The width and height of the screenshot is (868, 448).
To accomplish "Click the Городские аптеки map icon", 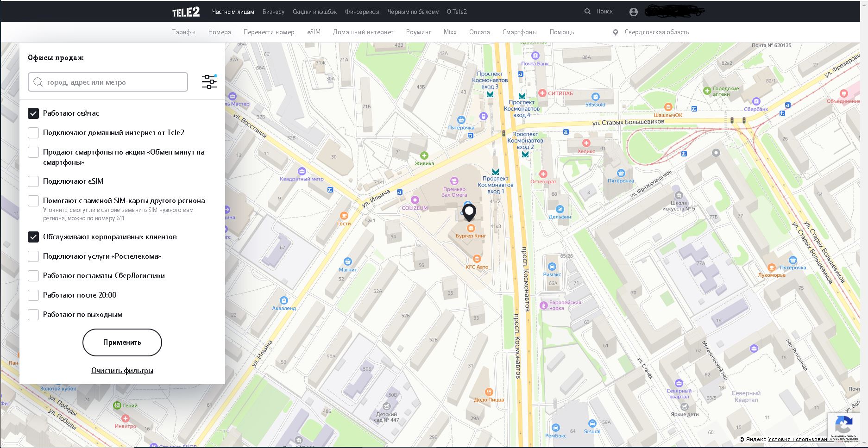I will pos(707,91).
